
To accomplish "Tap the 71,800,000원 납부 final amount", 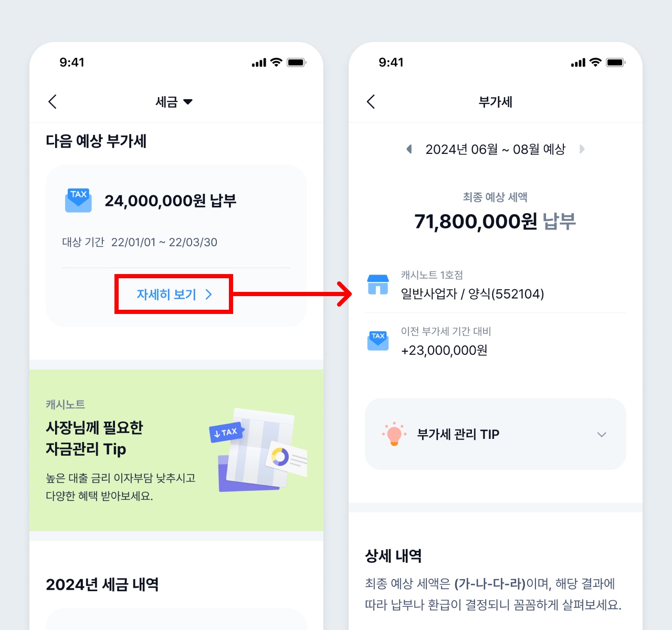I will [x=495, y=222].
